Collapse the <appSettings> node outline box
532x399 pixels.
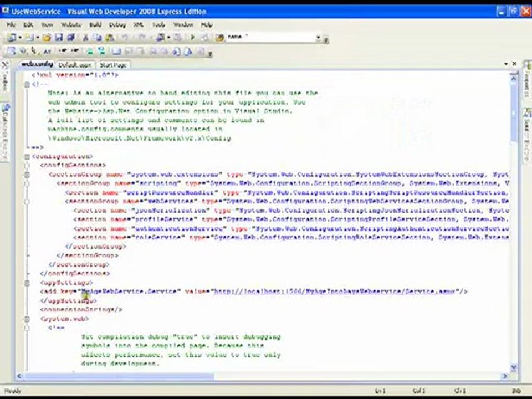click(27, 283)
